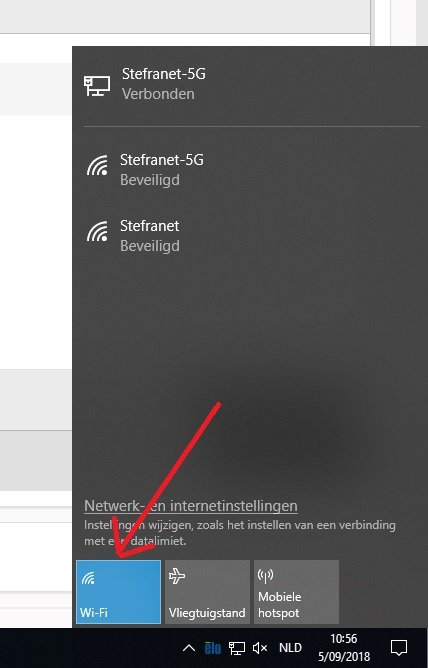Image resolution: width=428 pixels, height=668 pixels.
Task: Click the Wi-Fi signal icon beside Stefranet
Action: [x=97, y=232]
